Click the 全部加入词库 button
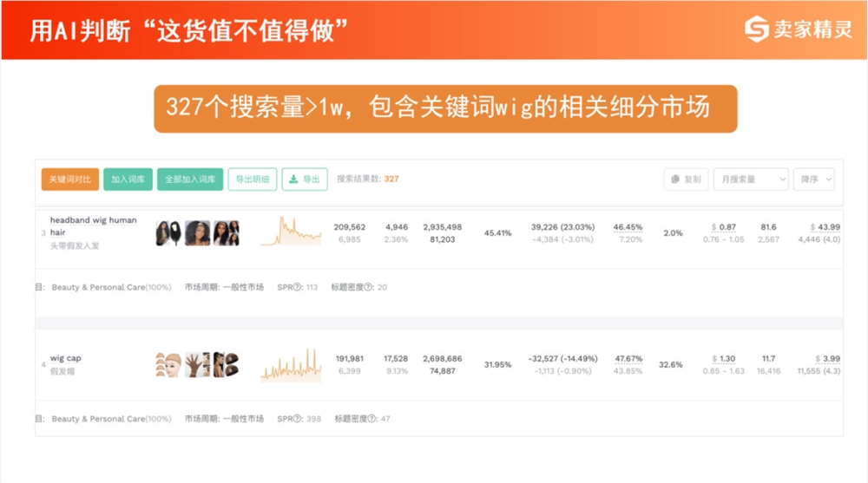The width and height of the screenshot is (868, 483). [190, 179]
